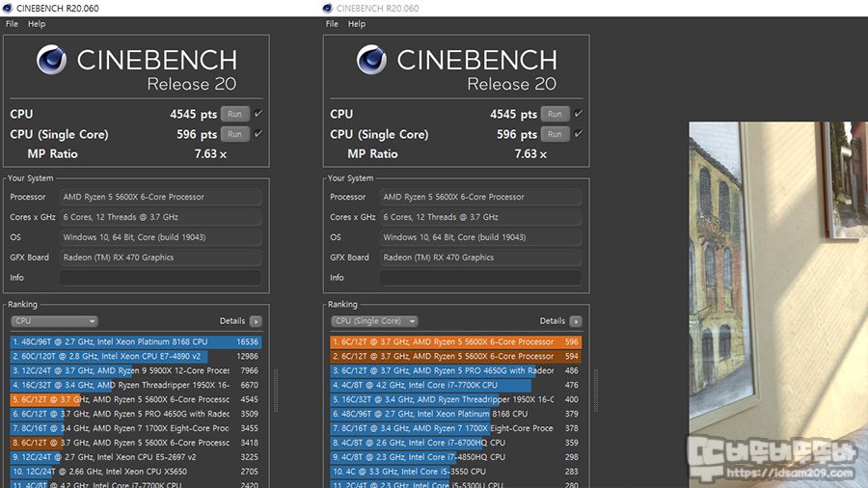Select the Ryzen 5 5600X row scoring 3418

click(x=136, y=443)
